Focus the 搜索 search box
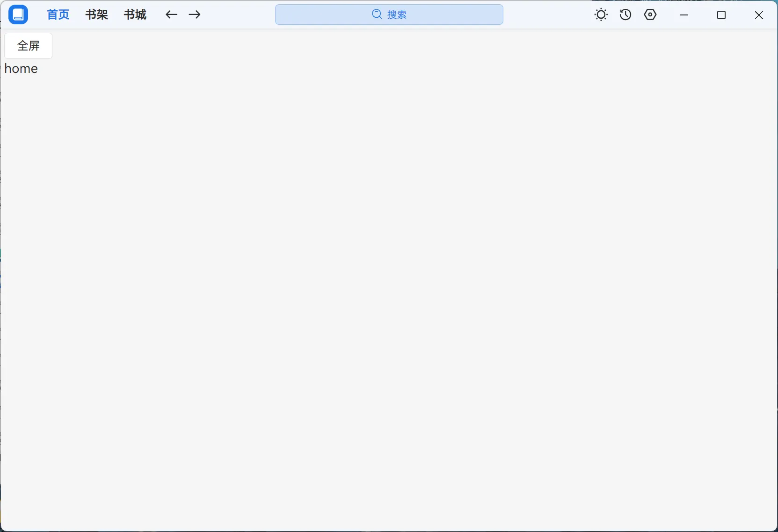This screenshot has height=532, width=778. point(389,14)
